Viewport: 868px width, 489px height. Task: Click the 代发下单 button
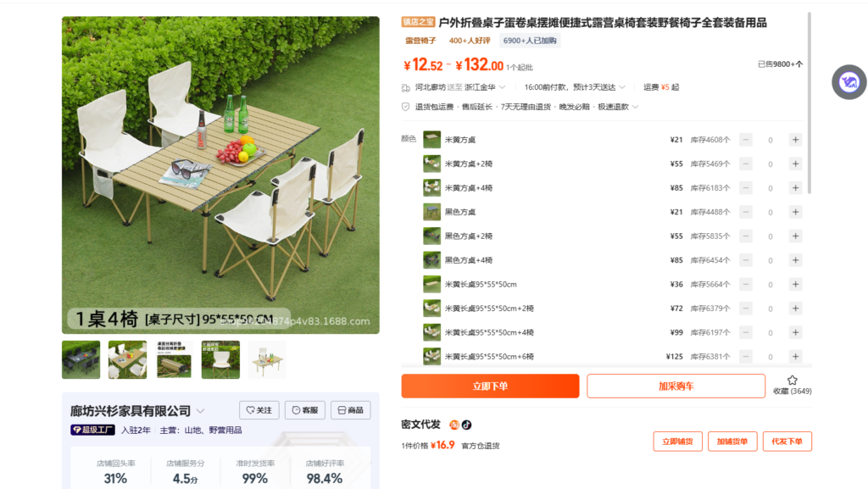(787, 442)
